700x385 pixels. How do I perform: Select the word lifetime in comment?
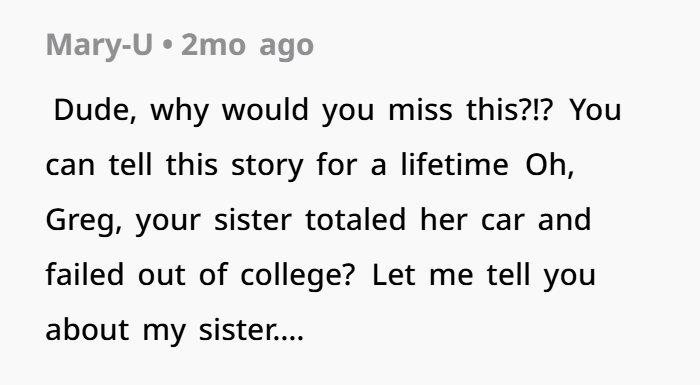[x=454, y=164]
